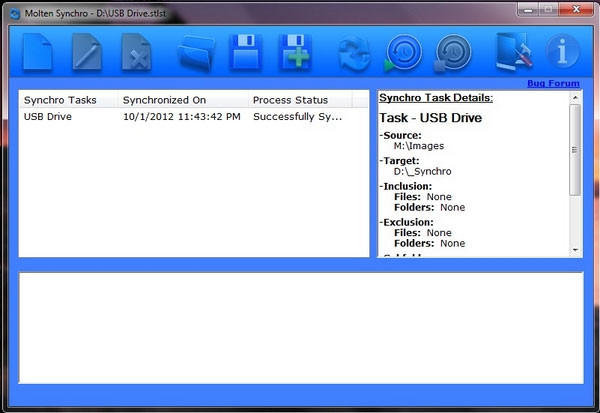Create a new synchro task
The image size is (600, 413).
click(x=37, y=52)
